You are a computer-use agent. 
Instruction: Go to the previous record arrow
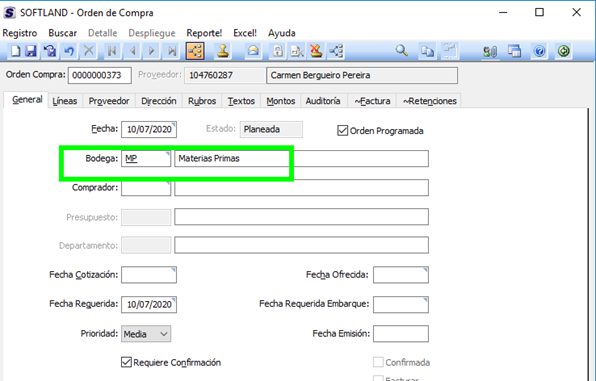pyautogui.click(x=133, y=51)
